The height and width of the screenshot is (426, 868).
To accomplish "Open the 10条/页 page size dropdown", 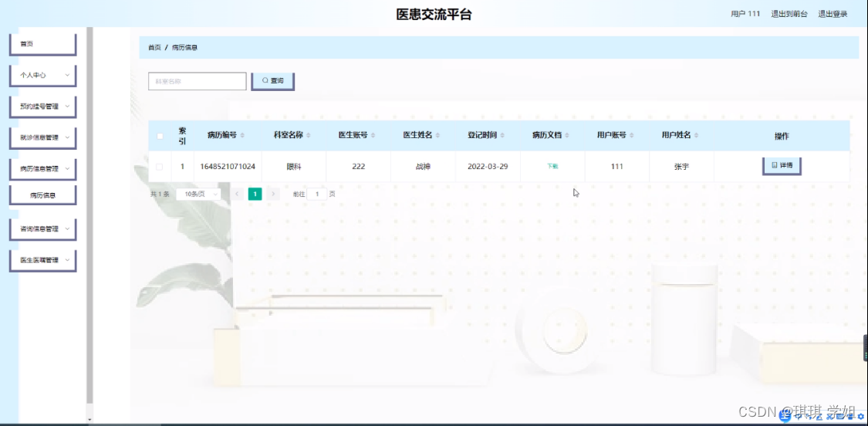I will tap(198, 194).
